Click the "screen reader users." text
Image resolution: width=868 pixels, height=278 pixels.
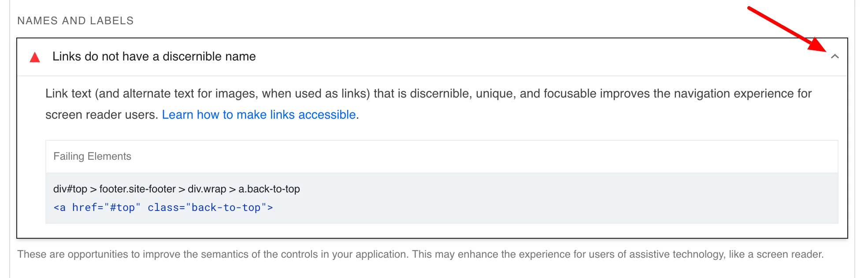coord(102,115)
